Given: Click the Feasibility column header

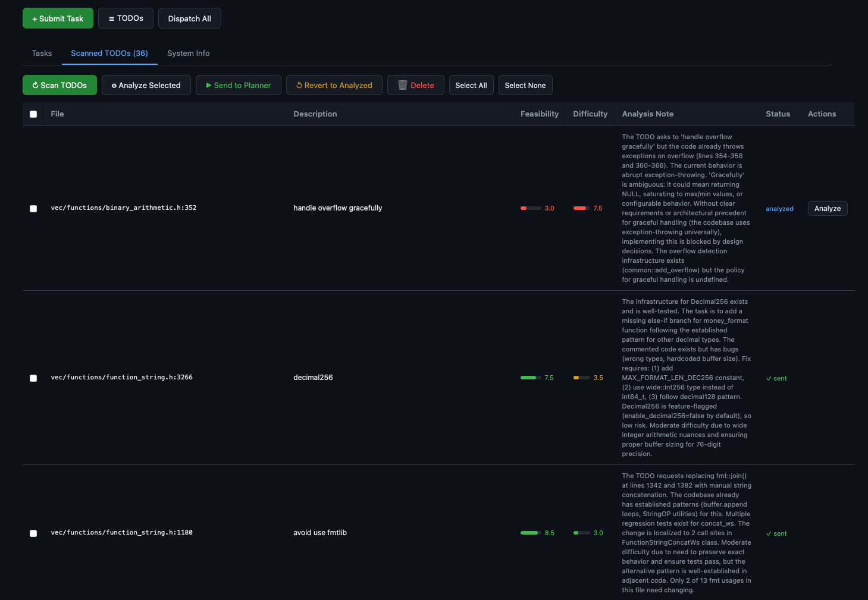Looking at the screenshot, I should point(540,114).
